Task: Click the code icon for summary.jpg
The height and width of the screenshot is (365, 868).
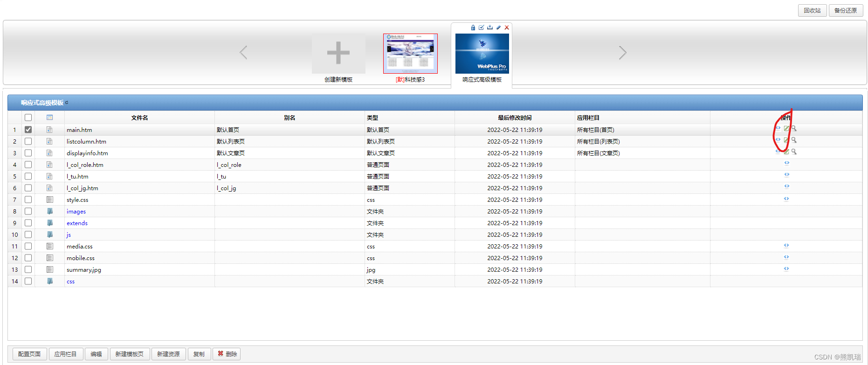Action: (786, 269)
